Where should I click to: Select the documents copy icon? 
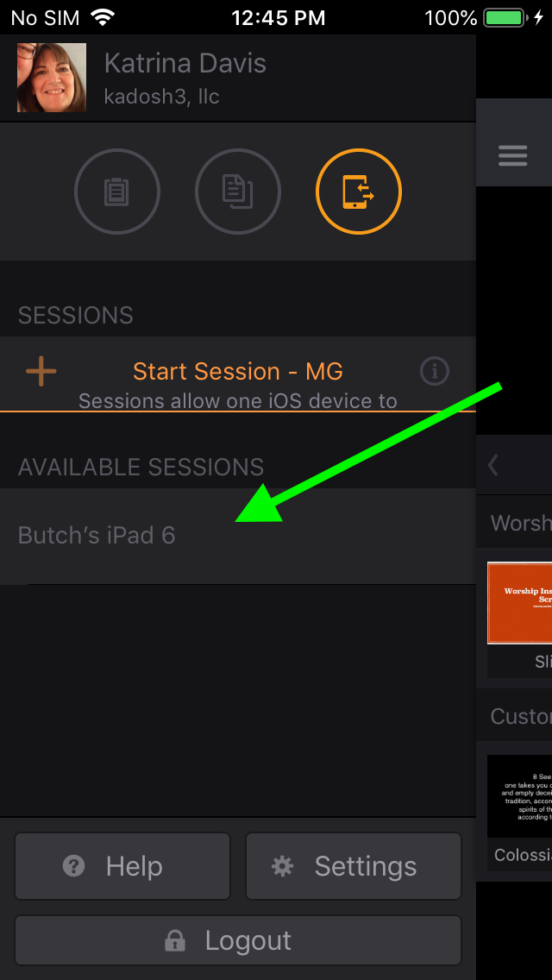(x=237, y=192)
